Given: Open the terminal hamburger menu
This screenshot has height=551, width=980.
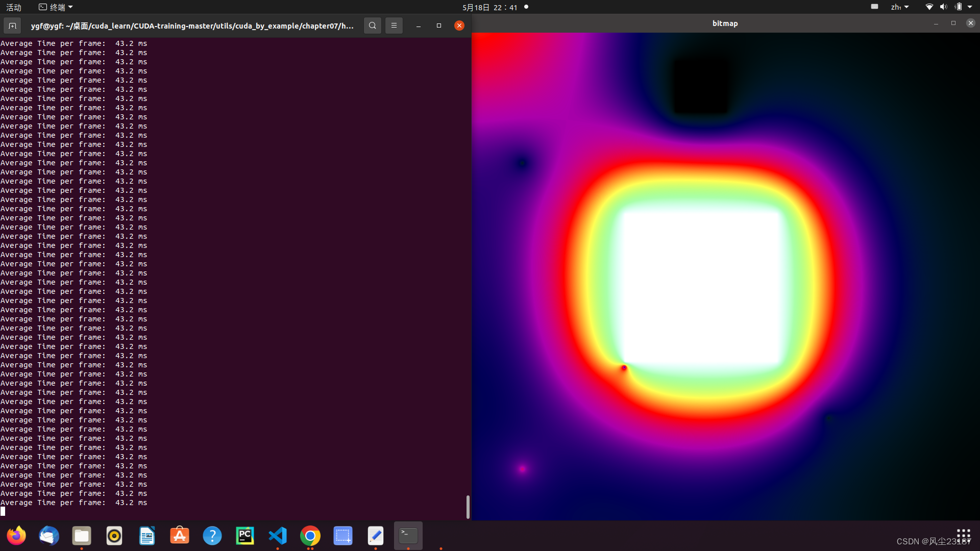Looking at the screenshot, I should pos(394,26).
